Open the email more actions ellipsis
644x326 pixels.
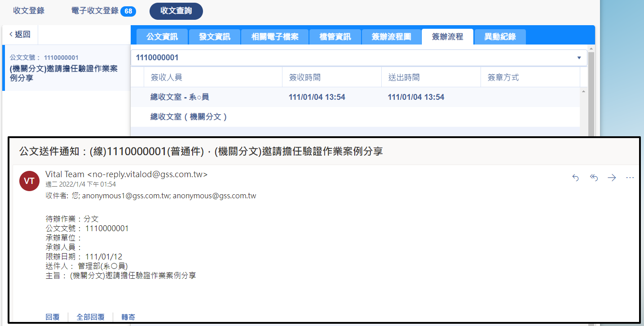[x=630, y=178]
